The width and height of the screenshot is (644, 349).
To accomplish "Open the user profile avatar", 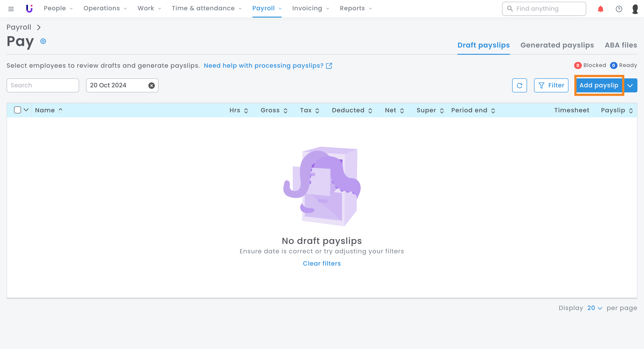I will pyautogui.click(x=635, y=9).
